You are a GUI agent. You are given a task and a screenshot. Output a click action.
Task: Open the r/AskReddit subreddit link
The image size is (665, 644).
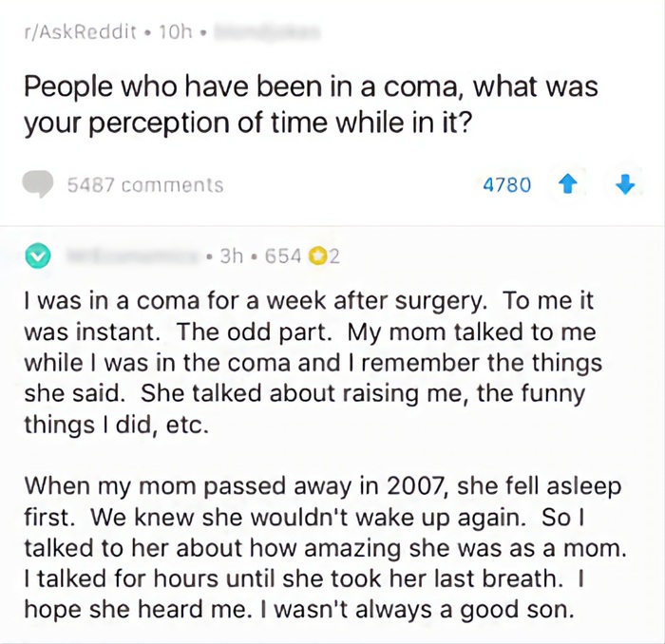[81, 31]
